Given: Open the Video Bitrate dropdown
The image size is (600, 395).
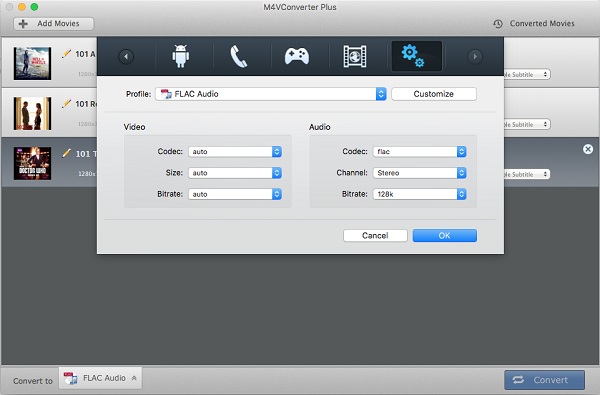Looking at the screenshot, I should [x=235, y=194].
